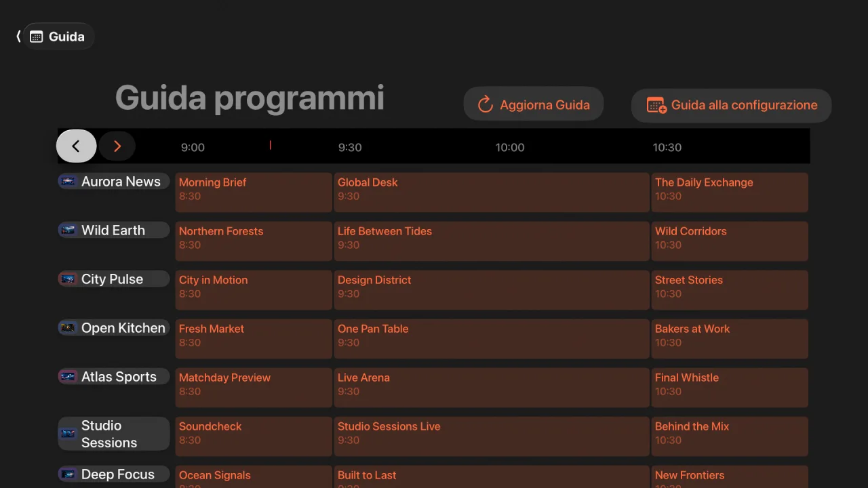Viewport: 868px width, 488px height.
Task: Open the Final Whistle program
Action: pos(730,388)
